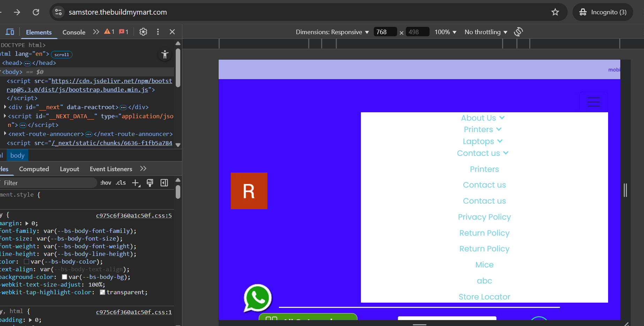Click the body element row in DOM tree
The height and width of the screenshot is (326, 644).
tap(87, 72)
